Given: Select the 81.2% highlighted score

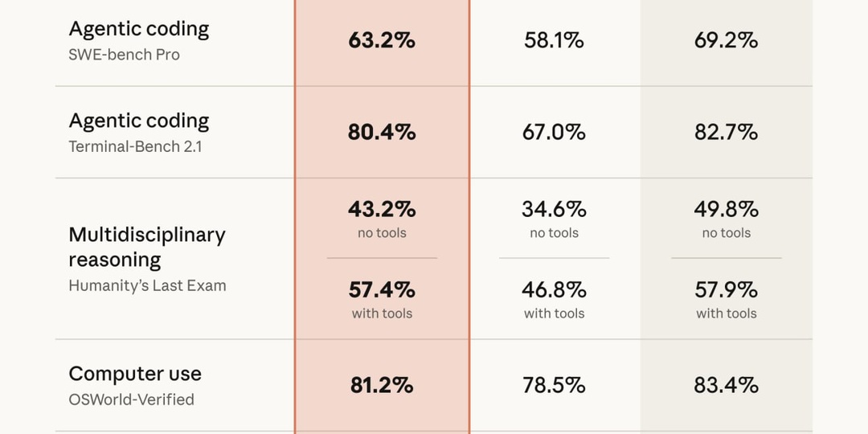Looking at the screenshot, I should coord(382,385).
